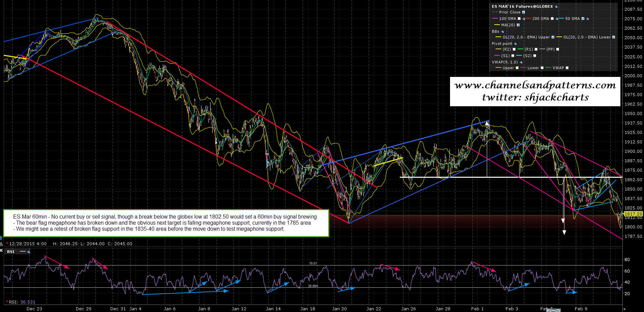Close the RSI panel with X

click(1, 251)
